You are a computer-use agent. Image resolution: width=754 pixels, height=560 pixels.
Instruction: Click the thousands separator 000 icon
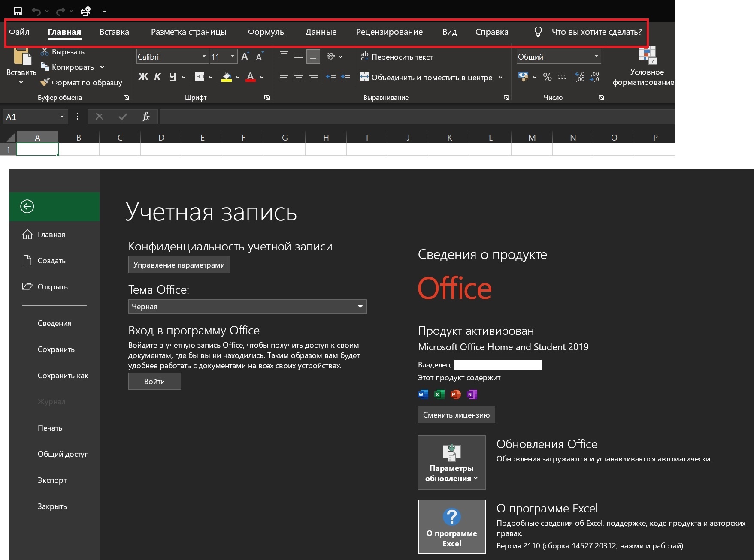tap(562, 77)
